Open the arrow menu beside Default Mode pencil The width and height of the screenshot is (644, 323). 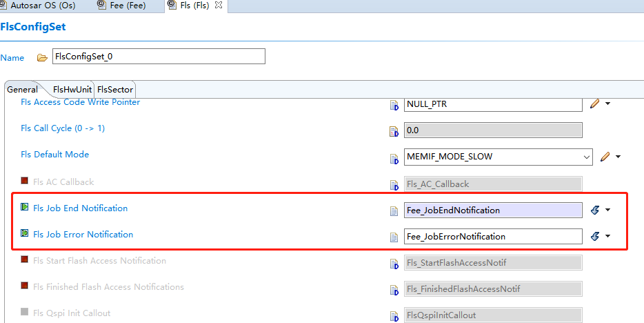(x=618, y=157)
